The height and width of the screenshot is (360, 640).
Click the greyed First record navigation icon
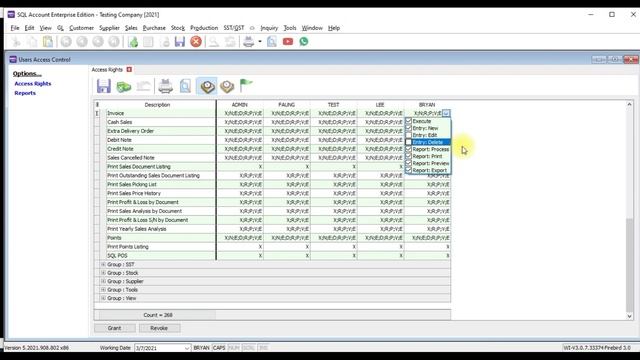click(66, 42)
